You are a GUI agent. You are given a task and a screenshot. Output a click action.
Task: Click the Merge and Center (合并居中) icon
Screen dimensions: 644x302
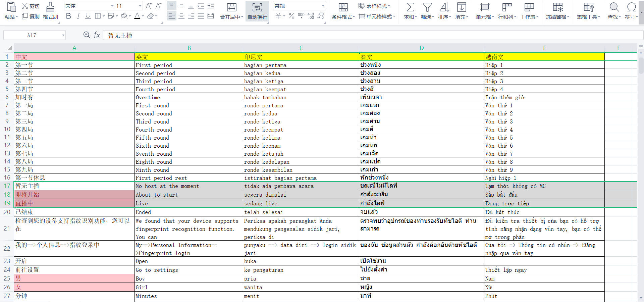tap(231, 7)
